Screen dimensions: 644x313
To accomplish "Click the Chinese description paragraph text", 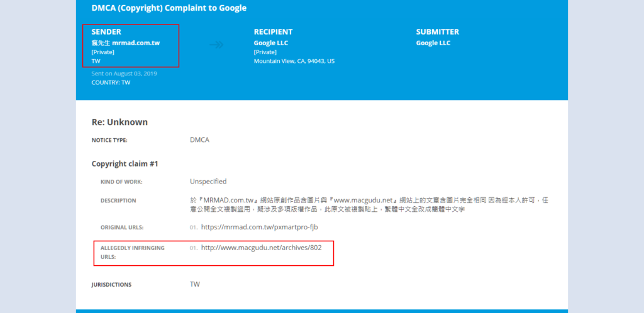I will pos(369,205).
